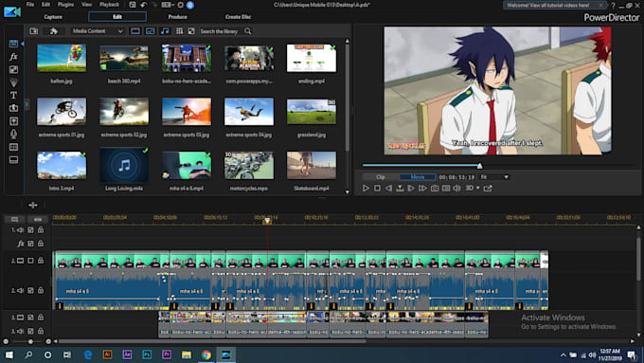
Task: Select the ballon.jpg thumbnail
Action: [x=62, y=58]
